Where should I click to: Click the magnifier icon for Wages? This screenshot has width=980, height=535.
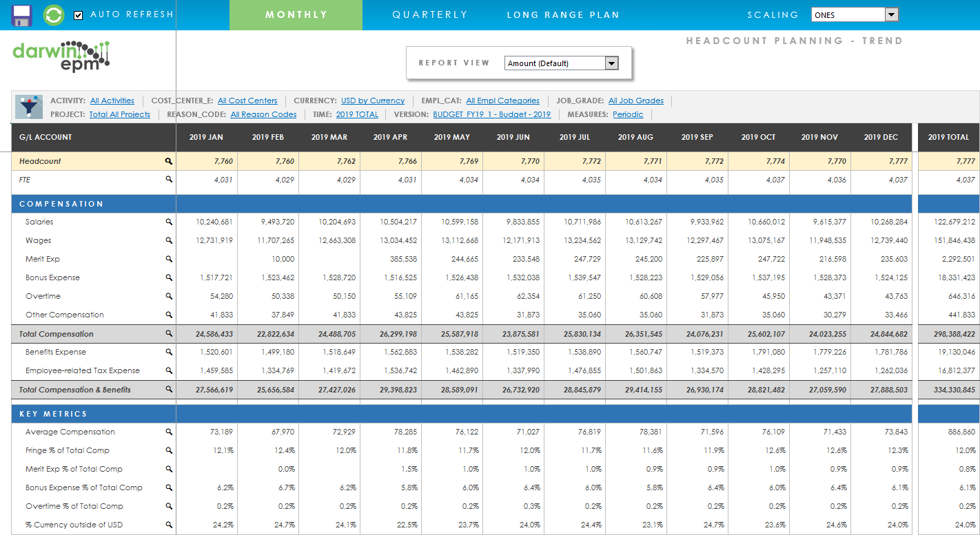tap(168, 241)
